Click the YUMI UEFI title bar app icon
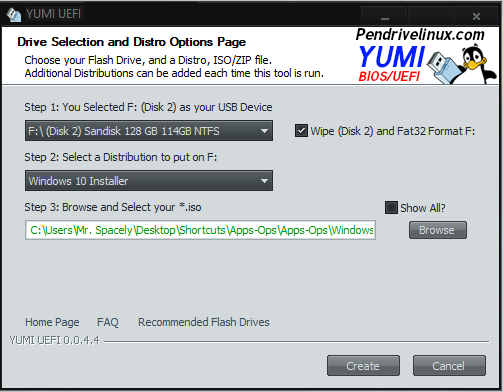This screenshot has width=503, height=392. coord(13,15)
